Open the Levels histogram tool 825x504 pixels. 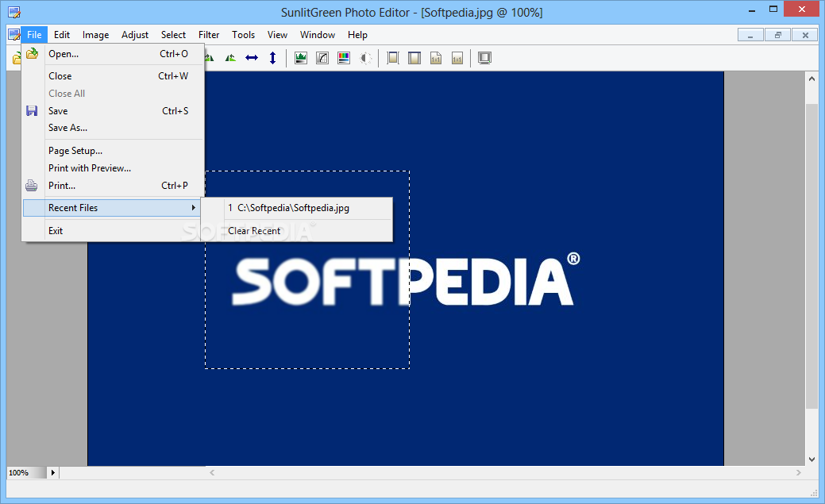point(301,58)
